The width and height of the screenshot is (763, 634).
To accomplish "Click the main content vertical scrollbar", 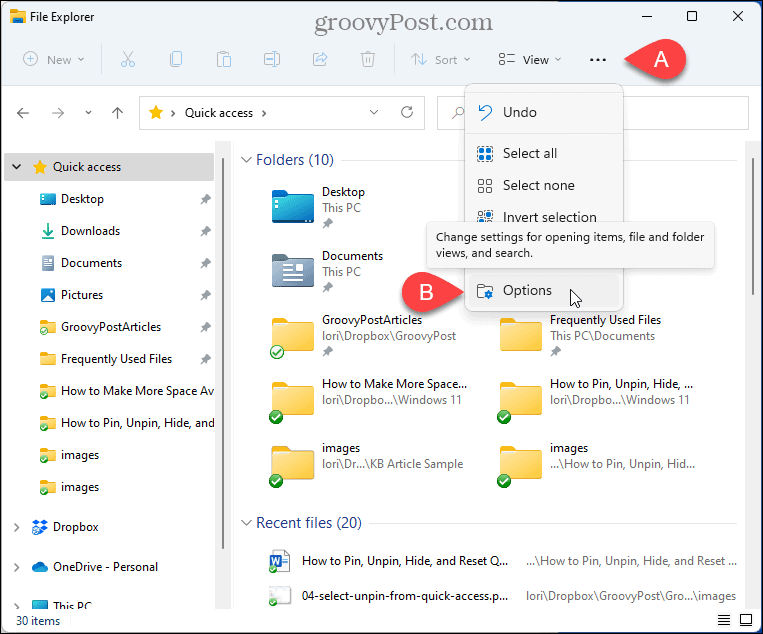I will [753, 226].
